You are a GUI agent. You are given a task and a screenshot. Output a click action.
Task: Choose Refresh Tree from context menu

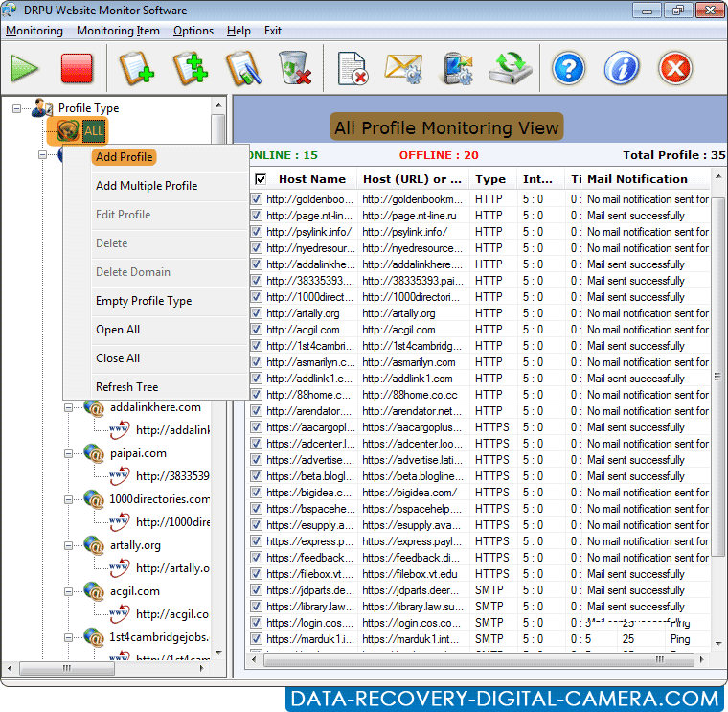(x=127, y=387)
